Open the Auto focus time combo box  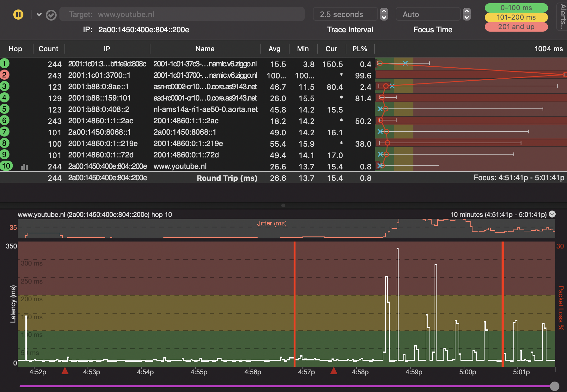pos(428,14)
